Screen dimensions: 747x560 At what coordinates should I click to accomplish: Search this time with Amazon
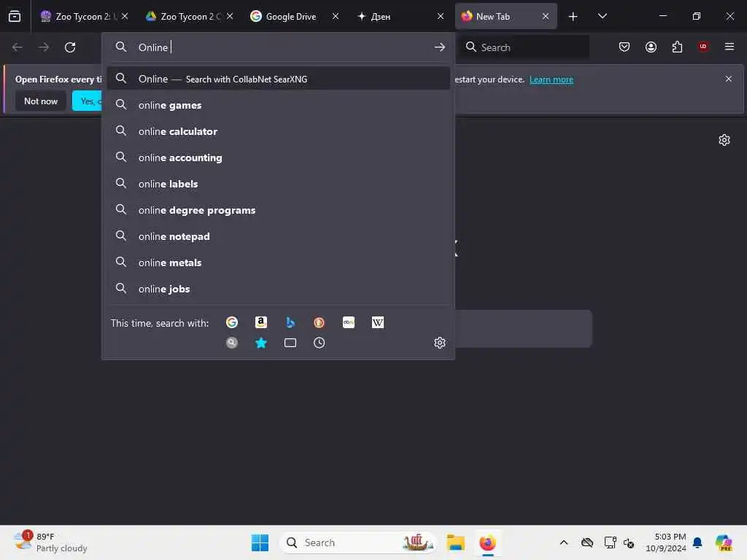(261, 322)
